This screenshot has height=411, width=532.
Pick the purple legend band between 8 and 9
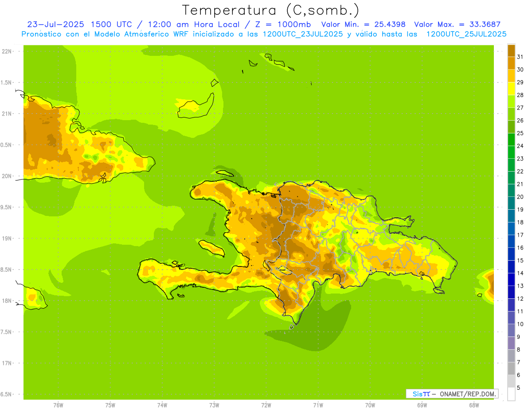click(511, 343)
